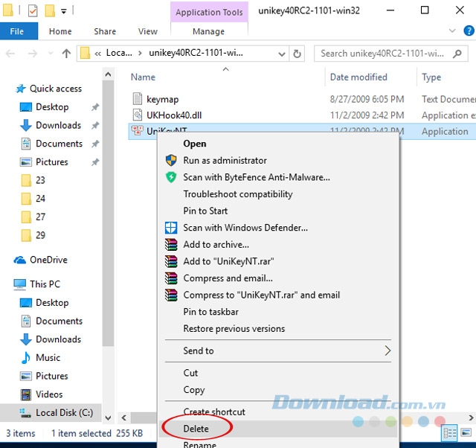This screenshot has width=476, height=448.
Task: Go up one folder level with Up arrow
Action: pos(66,54)
